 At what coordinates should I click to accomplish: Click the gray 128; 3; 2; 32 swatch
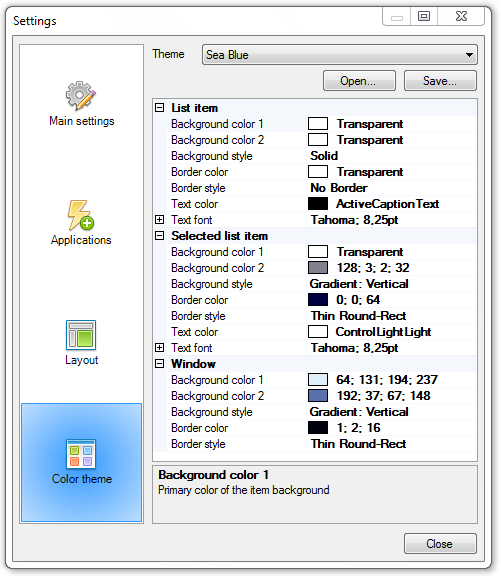318,268
